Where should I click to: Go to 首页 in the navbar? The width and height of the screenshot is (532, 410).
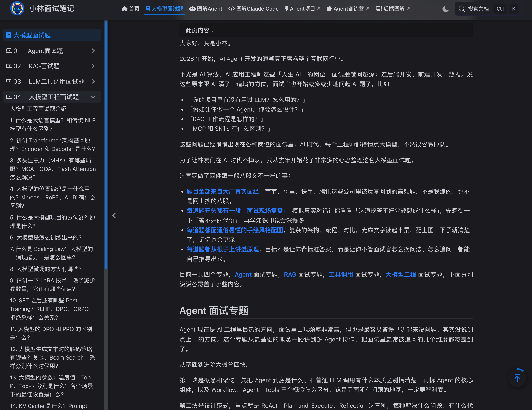click(x=130, y=9)
